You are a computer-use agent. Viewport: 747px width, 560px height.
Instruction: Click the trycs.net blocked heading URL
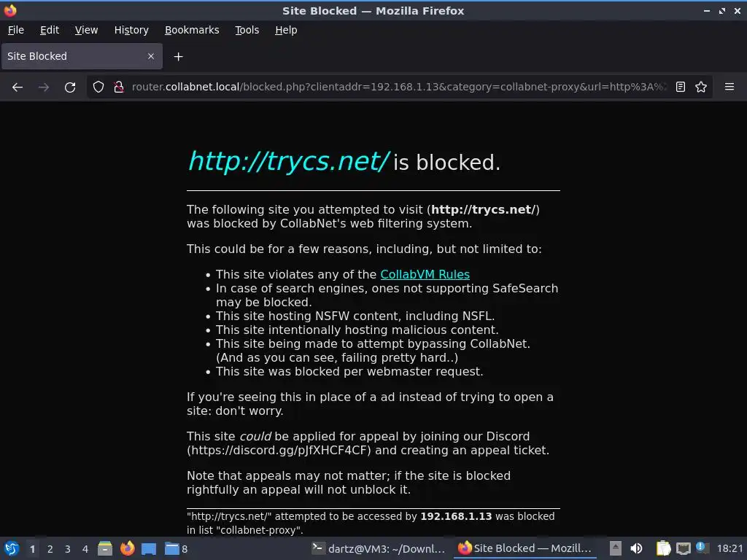[x=289, y=161]
